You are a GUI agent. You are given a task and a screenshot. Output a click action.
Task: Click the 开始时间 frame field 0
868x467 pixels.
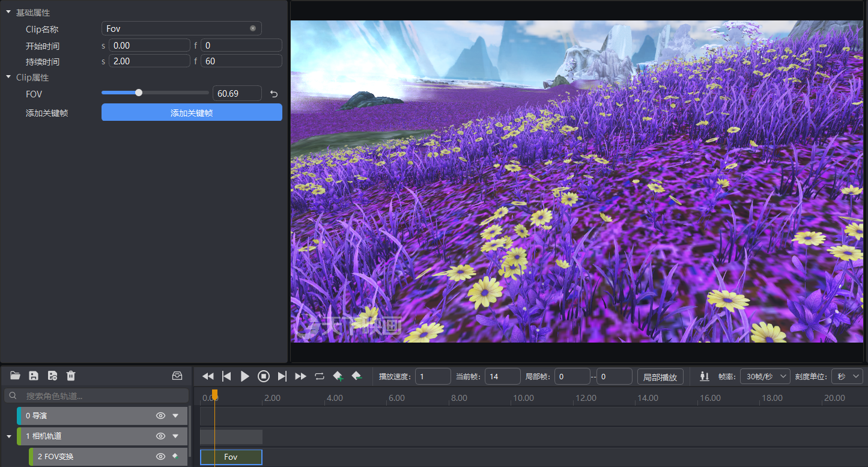[x=241, y=45]
